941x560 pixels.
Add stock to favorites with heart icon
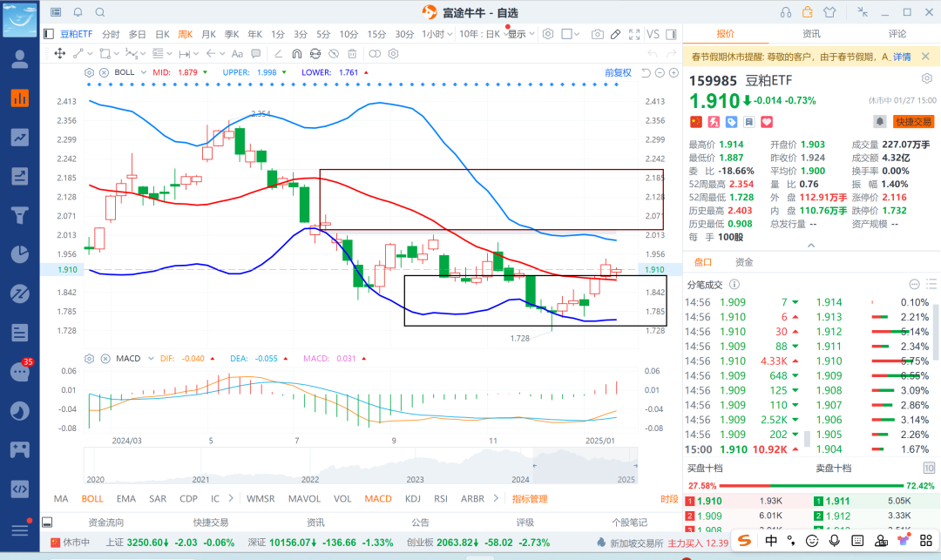point(743,122)
